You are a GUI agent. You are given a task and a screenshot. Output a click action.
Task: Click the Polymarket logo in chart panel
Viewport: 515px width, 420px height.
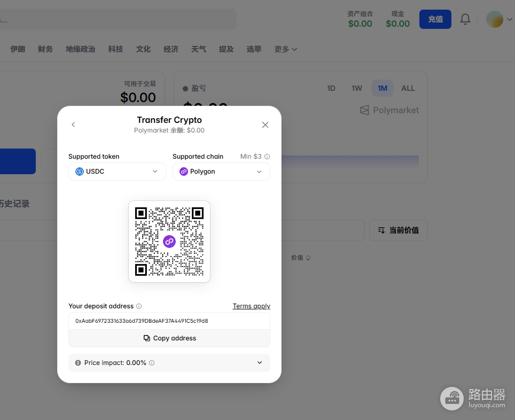[x=389, y=110]
